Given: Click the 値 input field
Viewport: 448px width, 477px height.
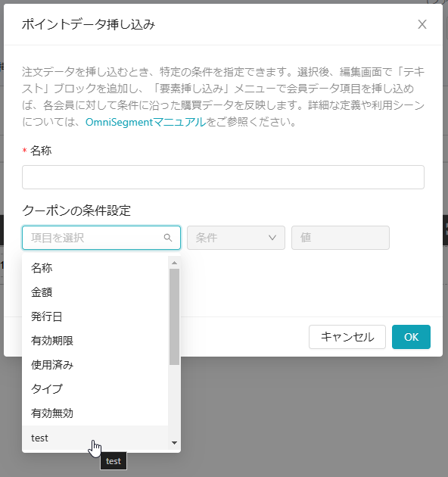Looking at the screenshot, I should coord(341,238).
